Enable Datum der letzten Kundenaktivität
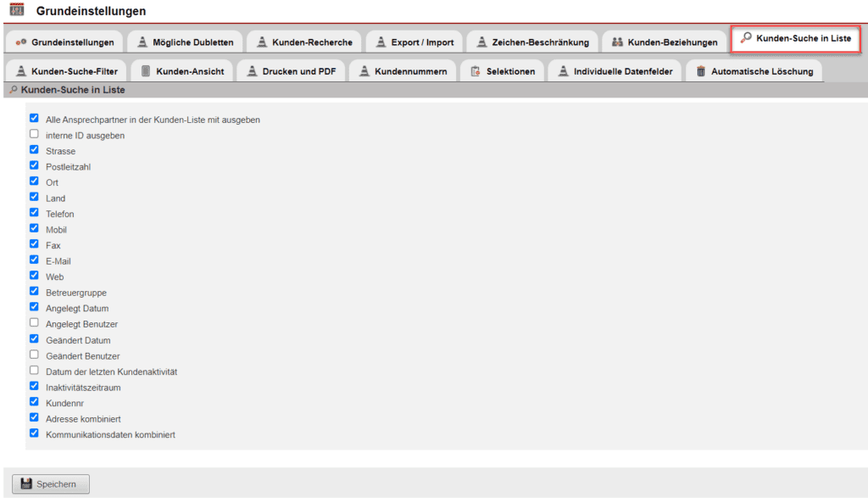868x503 pixels. pos(34,371)
